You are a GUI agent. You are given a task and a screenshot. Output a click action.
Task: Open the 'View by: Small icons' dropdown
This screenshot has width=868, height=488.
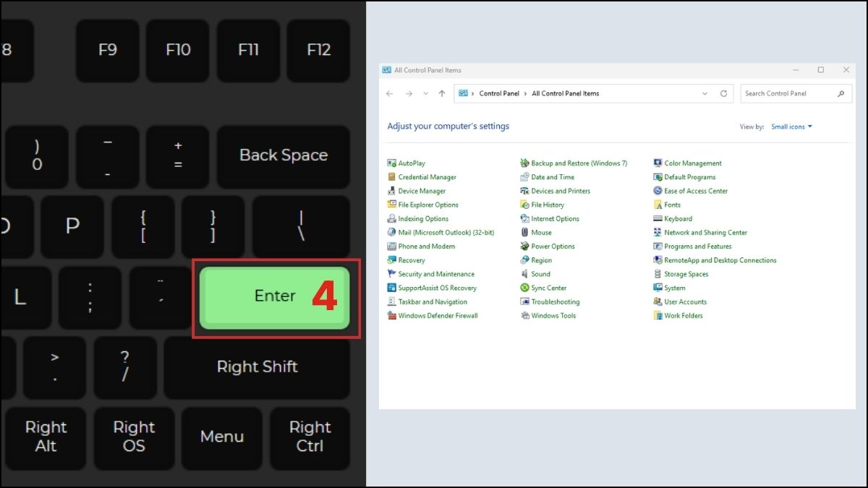click(x=791, y=127)
